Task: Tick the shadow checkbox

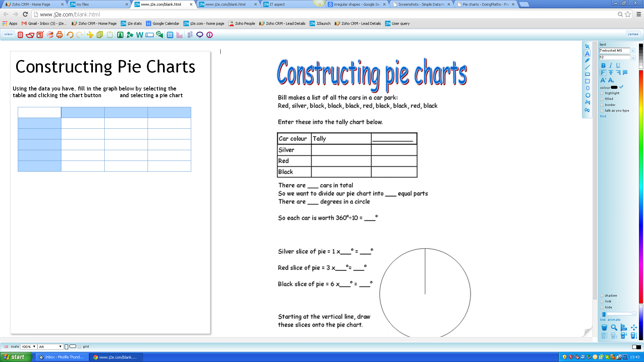Action: [x=602, y=296]
